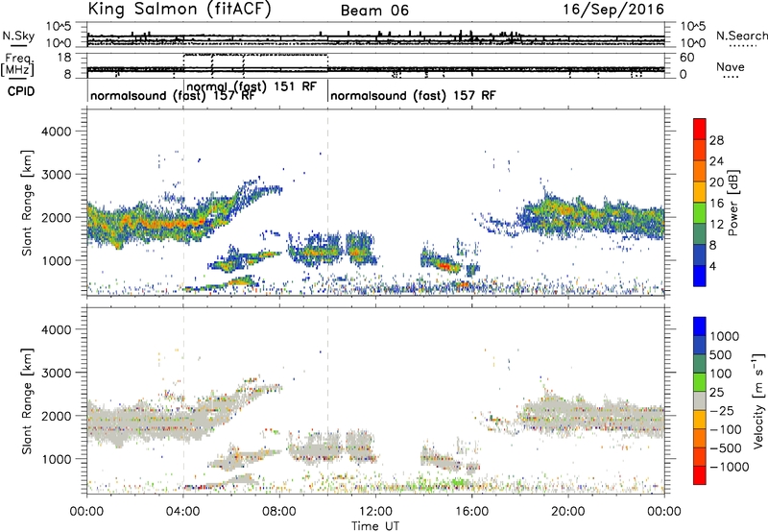
Task: Click the "3000" tick on the velocity panel
Action: pyautogui.click(x=56, y=373)
